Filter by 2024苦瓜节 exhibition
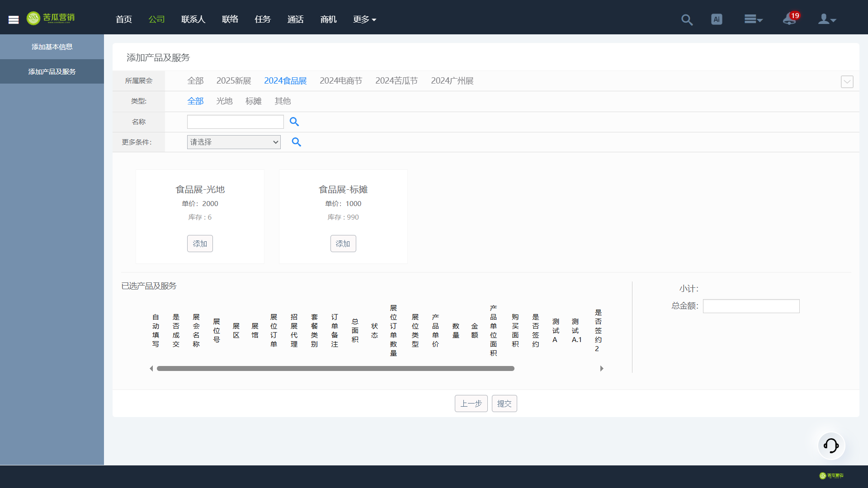The width and height of the screenshot is (868, 488). (x=396, y=81)
